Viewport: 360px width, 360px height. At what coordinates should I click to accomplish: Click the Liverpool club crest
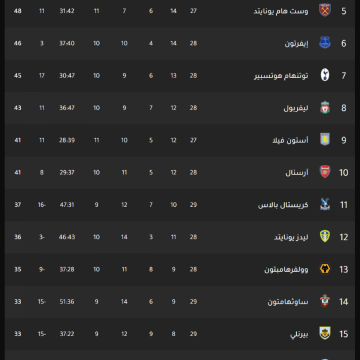coord(325,108)
